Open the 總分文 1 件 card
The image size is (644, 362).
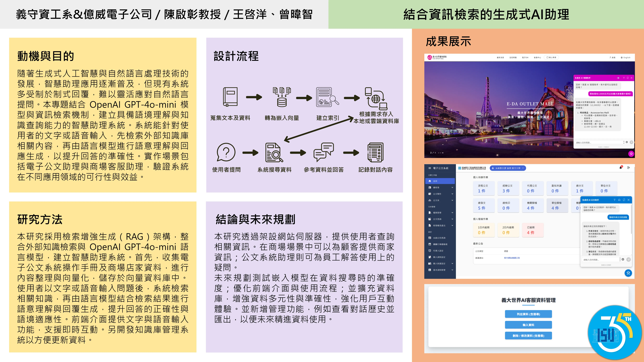582,188
